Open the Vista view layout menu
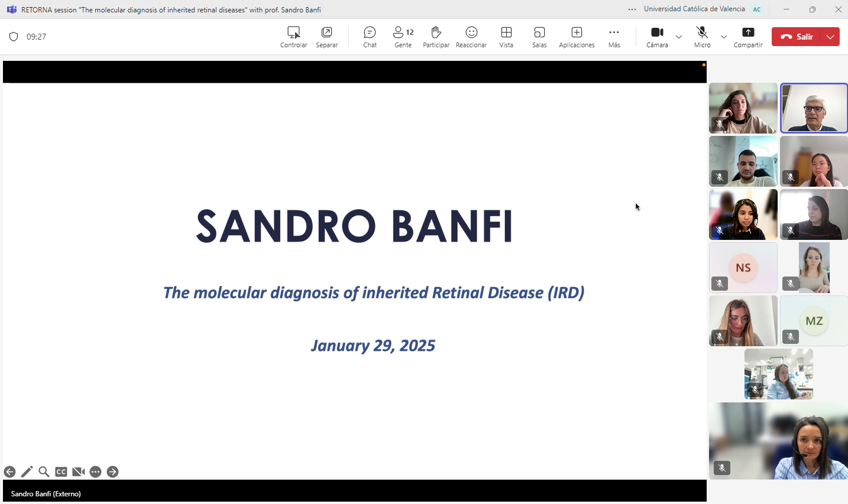The image size is (848, 504). [506, 37]
